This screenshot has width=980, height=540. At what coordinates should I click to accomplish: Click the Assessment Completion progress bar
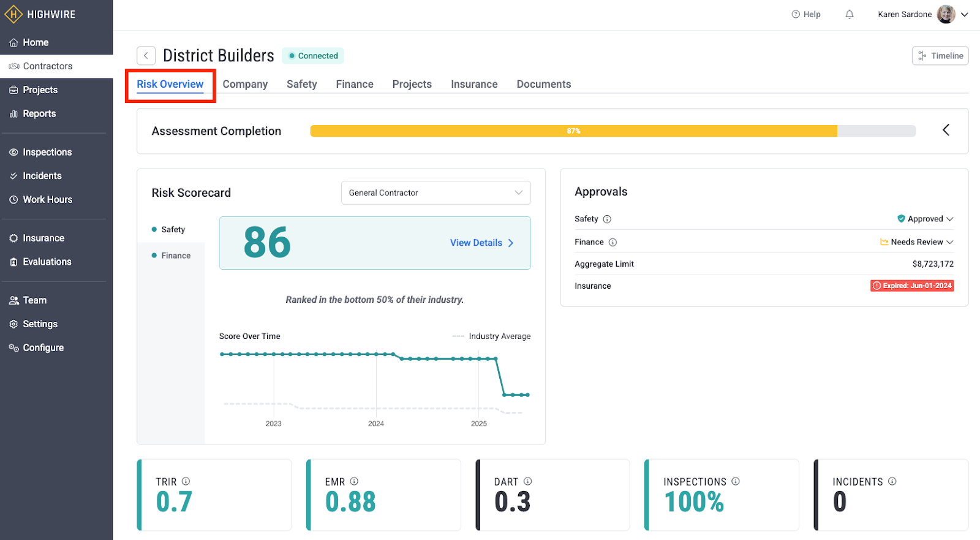click(x=612, y=131)
